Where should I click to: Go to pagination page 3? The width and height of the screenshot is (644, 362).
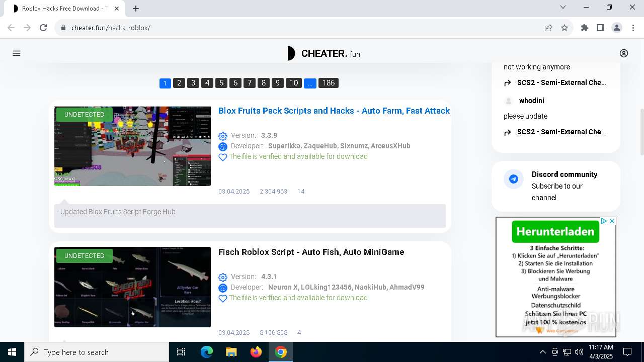click(193, 83)
